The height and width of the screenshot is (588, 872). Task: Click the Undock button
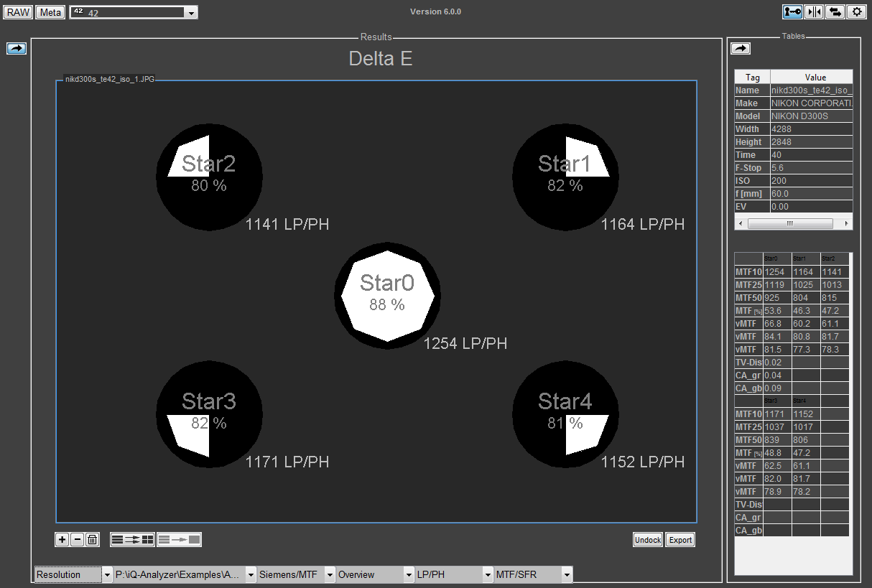648,540
